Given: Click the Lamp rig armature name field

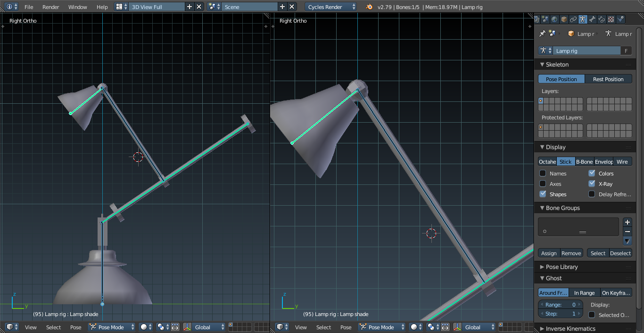Looking at the screenshot, I should pos(586,51).
